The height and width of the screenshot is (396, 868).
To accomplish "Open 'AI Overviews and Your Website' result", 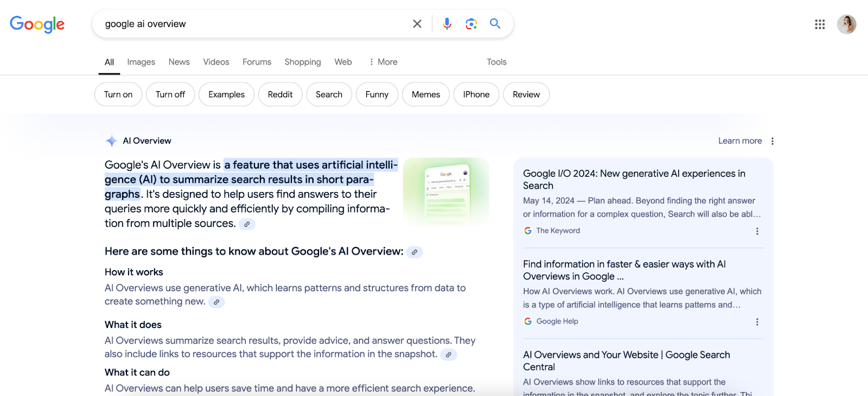I will (627, 361).
